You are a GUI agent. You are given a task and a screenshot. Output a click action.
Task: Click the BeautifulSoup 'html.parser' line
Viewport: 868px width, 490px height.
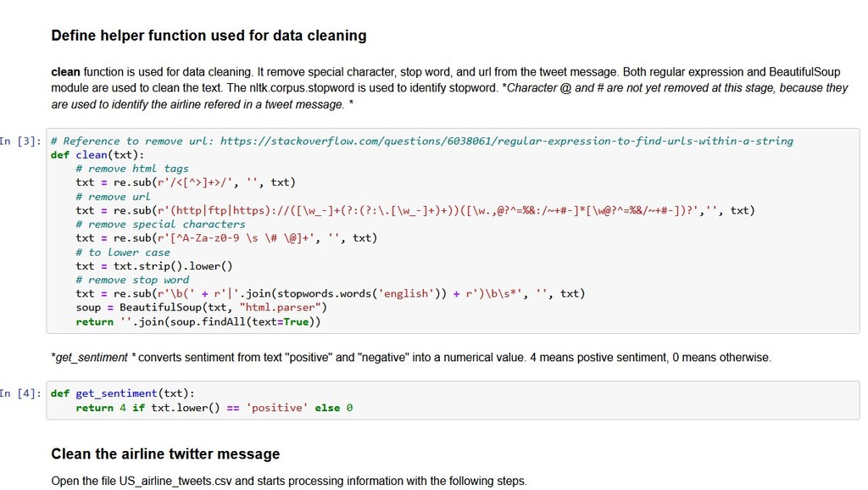[x=202, y=307]
